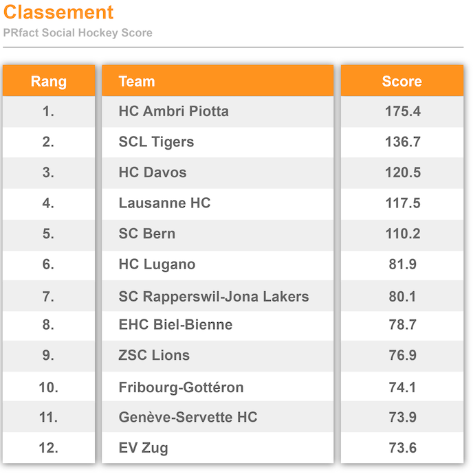Select HC Lugano in the ranking
The height and width of the screenshot is (476, 473).
157,264
